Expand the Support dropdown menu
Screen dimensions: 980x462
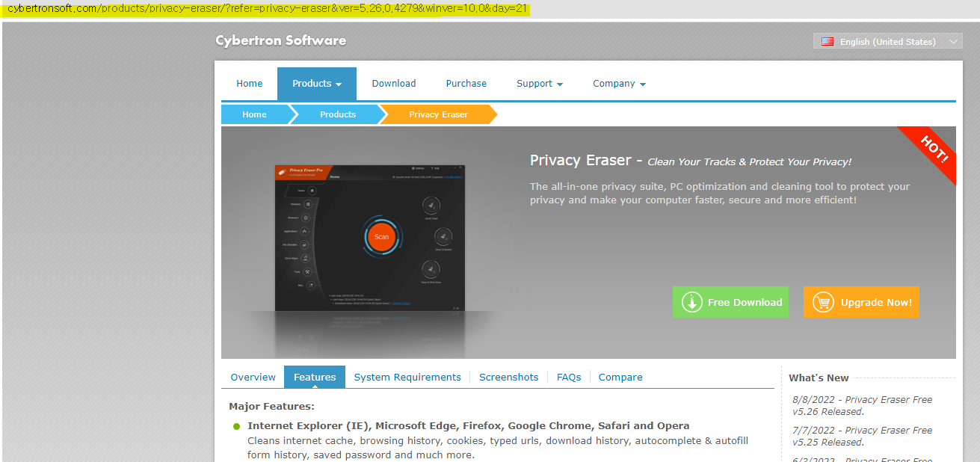click(x=540, y=84)
